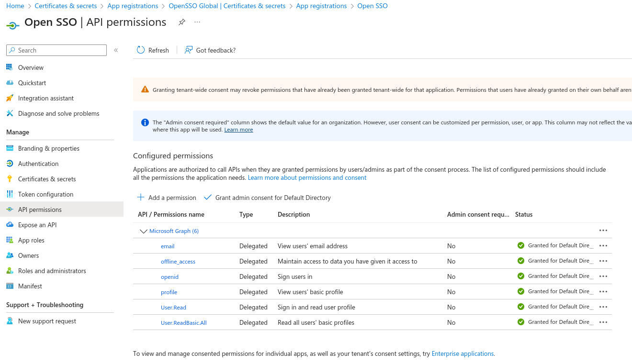The height and width of the screenshot is (364, 632).
Task: Click the User.Read permission link
Action: coord(173,308)
